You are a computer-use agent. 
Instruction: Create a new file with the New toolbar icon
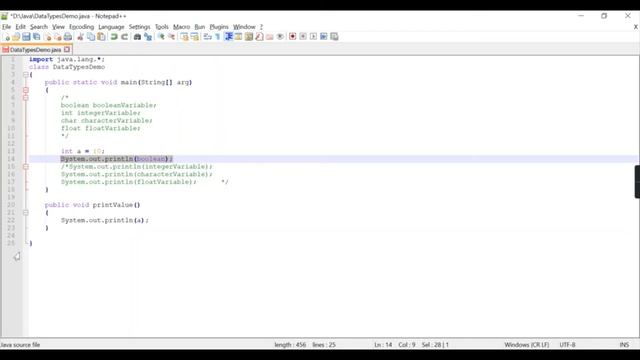point(6,37)
